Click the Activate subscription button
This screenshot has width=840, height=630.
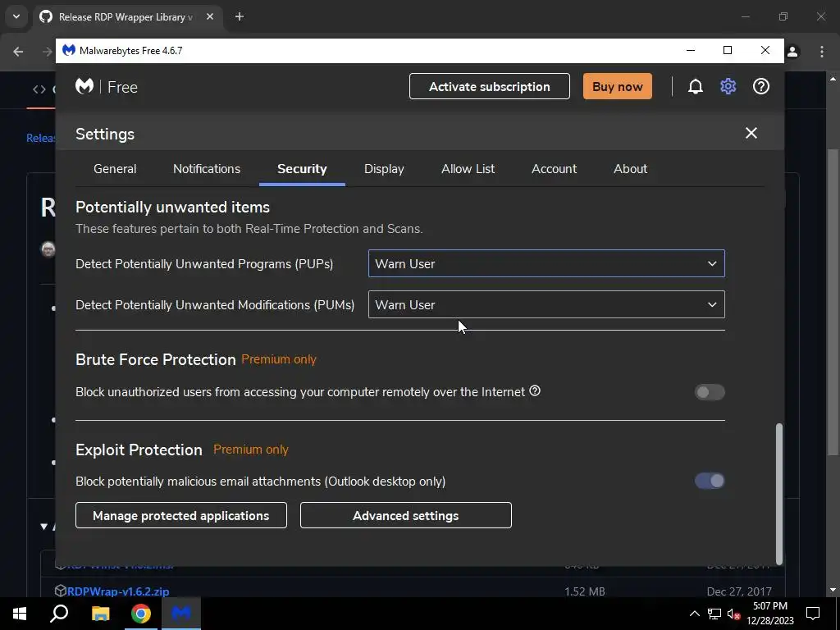point(489,86)
